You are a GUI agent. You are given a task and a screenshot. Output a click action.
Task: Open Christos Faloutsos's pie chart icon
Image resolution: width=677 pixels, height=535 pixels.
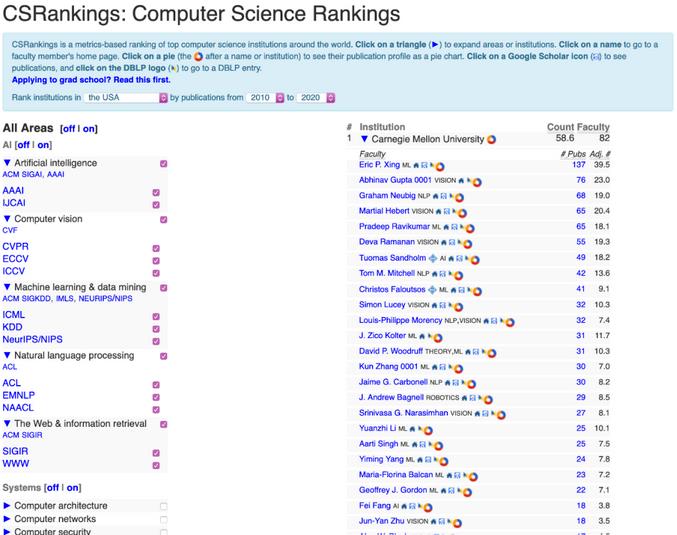point(477,291)
